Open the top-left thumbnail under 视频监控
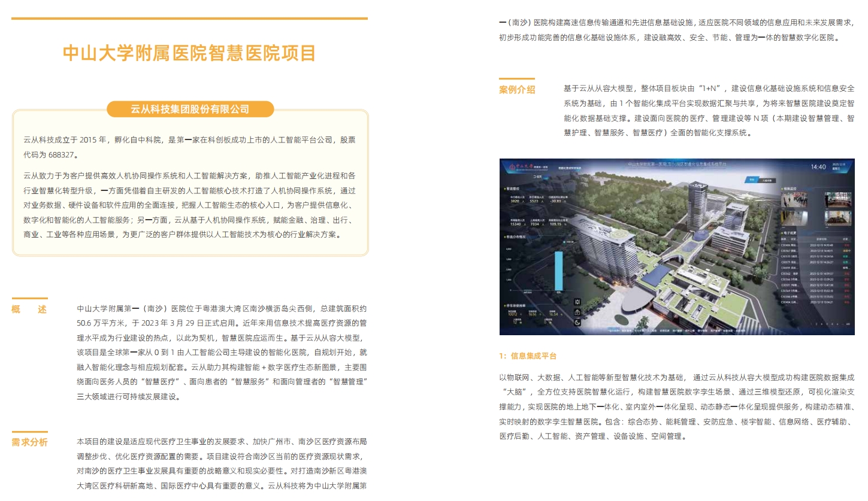This screenshot has height=501, width=868. [794, 200]
